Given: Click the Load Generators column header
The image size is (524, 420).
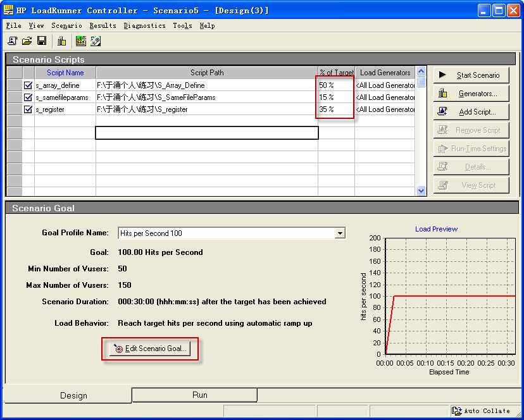Looking at the screenshot, I should [x=385, y=73].
